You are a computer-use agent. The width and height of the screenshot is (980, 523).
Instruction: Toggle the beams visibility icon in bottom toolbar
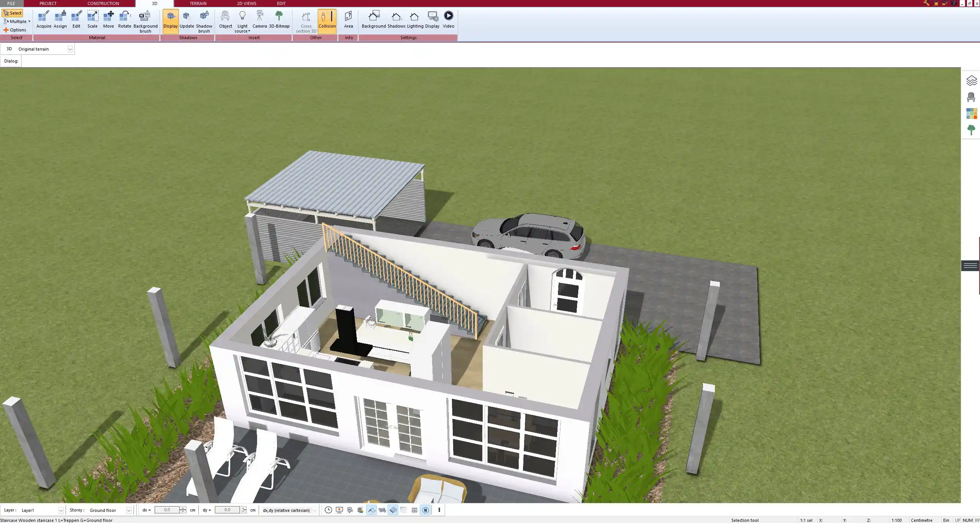coord(382,510)
